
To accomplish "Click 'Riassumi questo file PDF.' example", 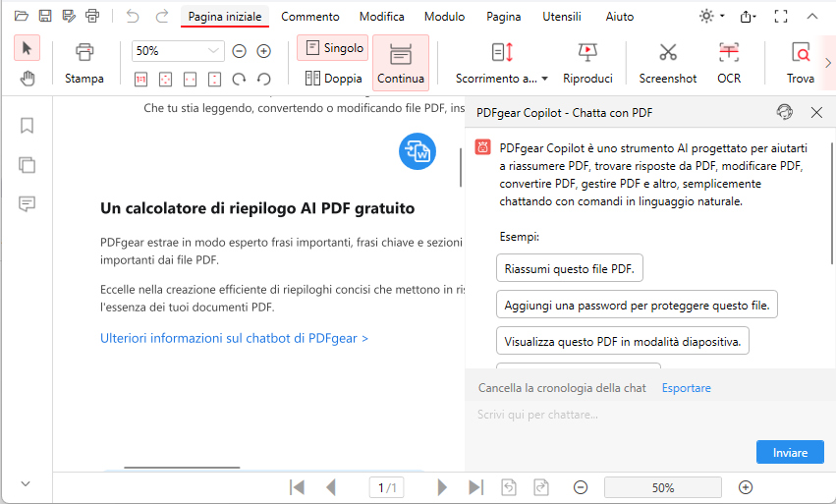I will click(x=570, y=268).
